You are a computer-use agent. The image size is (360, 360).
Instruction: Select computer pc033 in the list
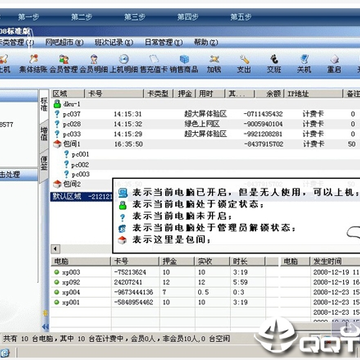pyautogui.click(x=205, y=134)
